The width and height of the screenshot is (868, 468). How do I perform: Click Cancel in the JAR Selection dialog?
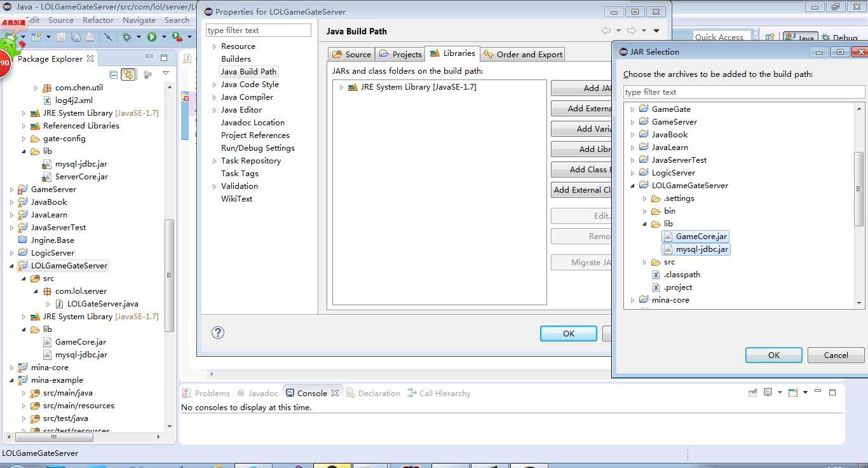(x=836, y=355)
